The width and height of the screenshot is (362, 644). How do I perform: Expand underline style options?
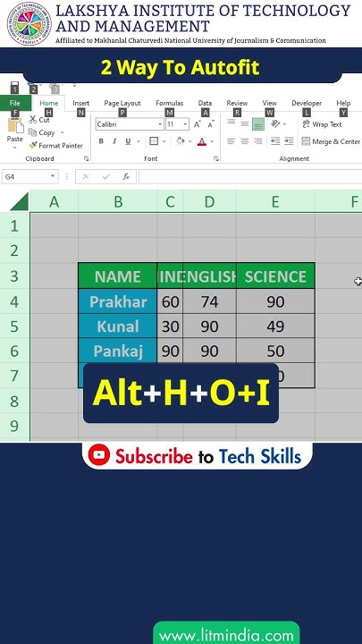tap(139, 141)
